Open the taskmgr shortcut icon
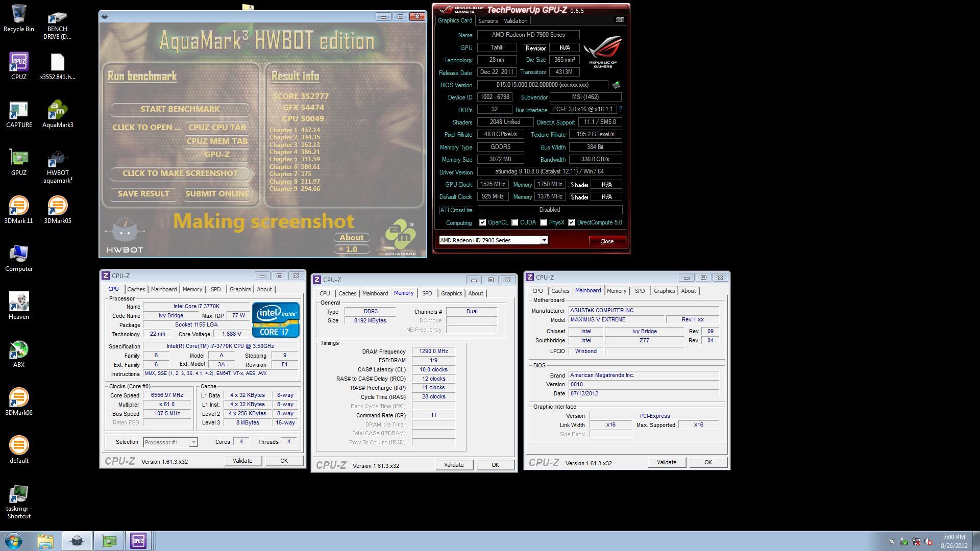Screen dimensions: 980x551 [x=19, y=502]
